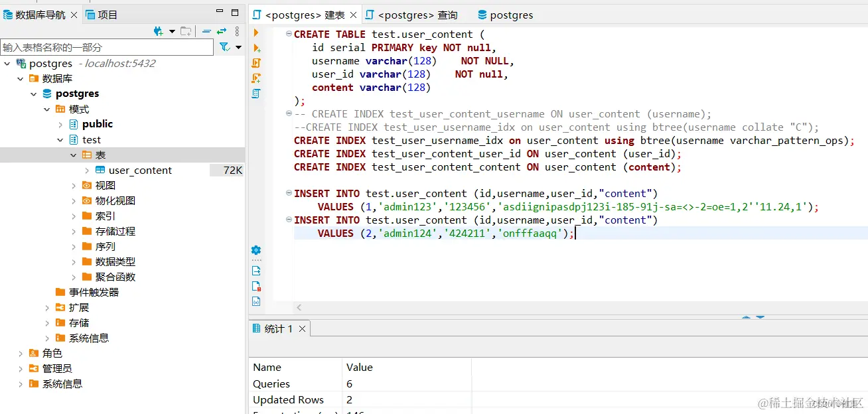Viewport: 868px width, 414px height.
Task: Maximize the database navigator panel
Action: click(235, 13)
